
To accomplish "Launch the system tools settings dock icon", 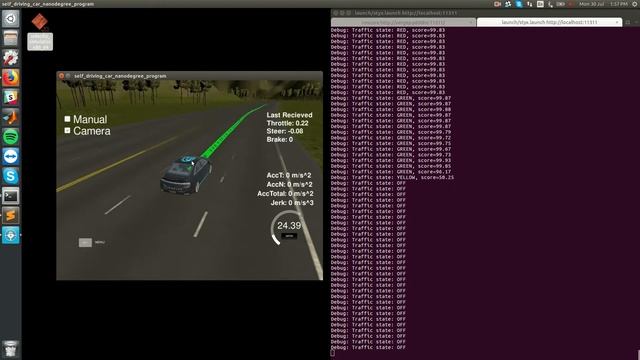I will pos(11,58).
